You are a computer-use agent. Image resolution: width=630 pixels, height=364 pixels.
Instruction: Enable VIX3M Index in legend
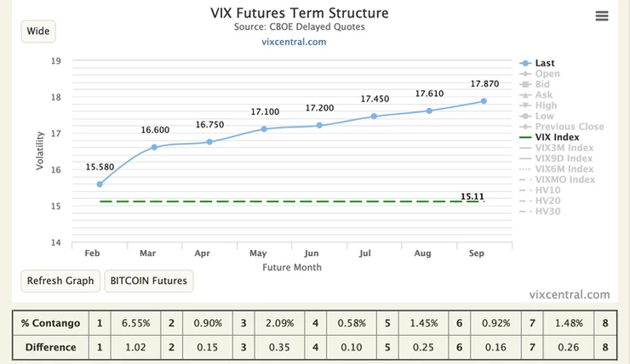[563, 148]
